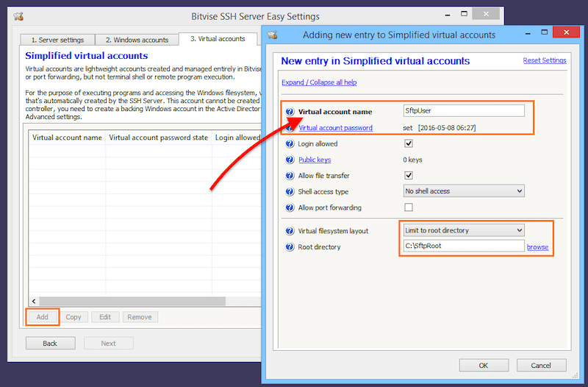Viewport: 588px width, 387px height.
Task: Click the Edit button under accounts table
Action: (x=105, y=317)
